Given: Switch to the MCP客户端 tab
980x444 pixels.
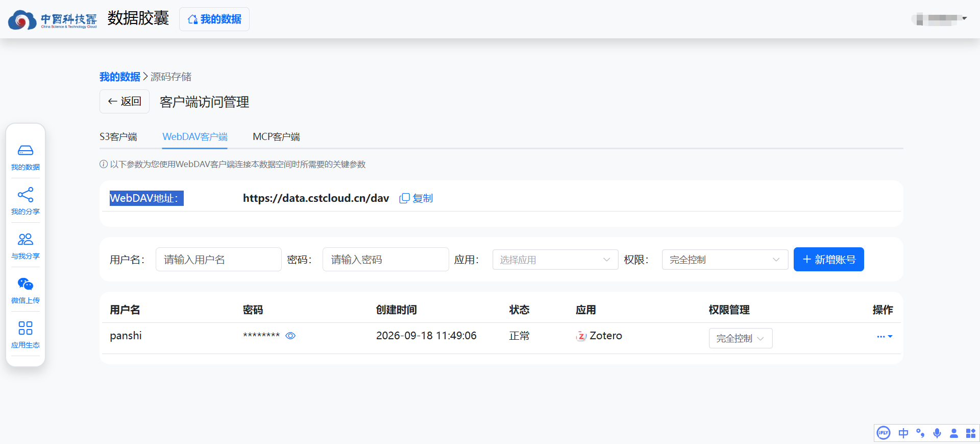Looking at the screenshot, I should (276, 137).
